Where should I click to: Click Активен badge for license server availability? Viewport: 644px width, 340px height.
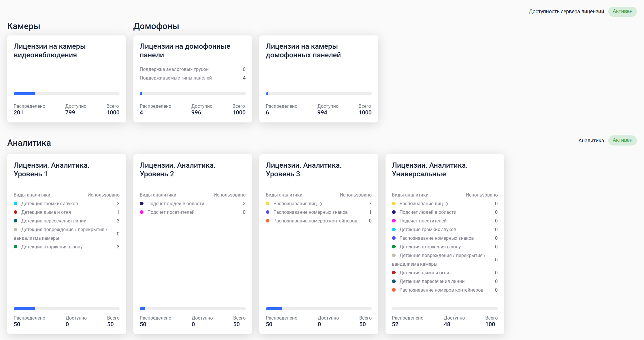622,12
